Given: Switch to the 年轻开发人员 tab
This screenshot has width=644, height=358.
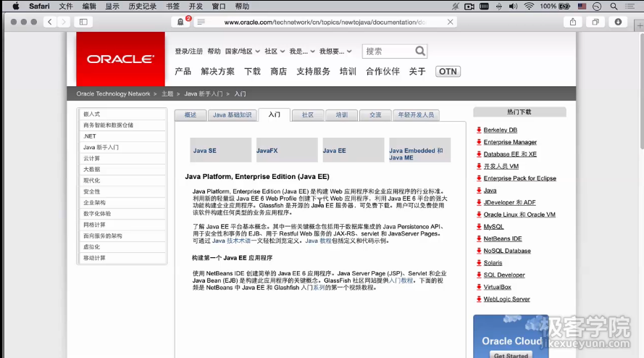Looking at the screenshot, I should pos(416,115).
